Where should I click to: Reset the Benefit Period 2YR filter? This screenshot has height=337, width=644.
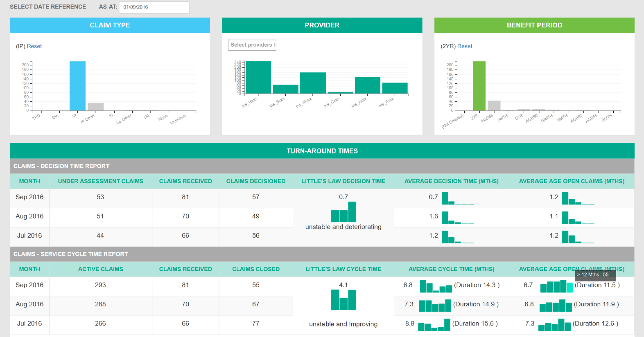pyautogui.click(x=465, y=46)
